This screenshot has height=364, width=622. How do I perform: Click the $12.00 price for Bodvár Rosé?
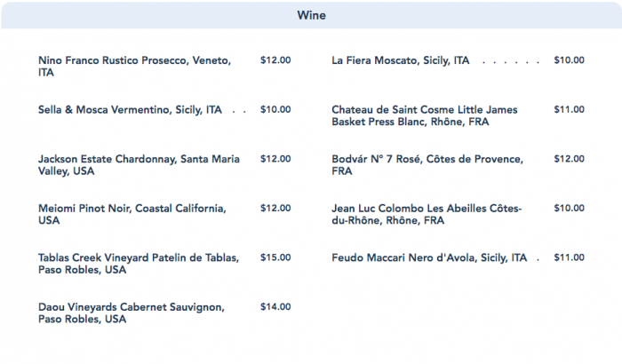click(x=569, y=159)
